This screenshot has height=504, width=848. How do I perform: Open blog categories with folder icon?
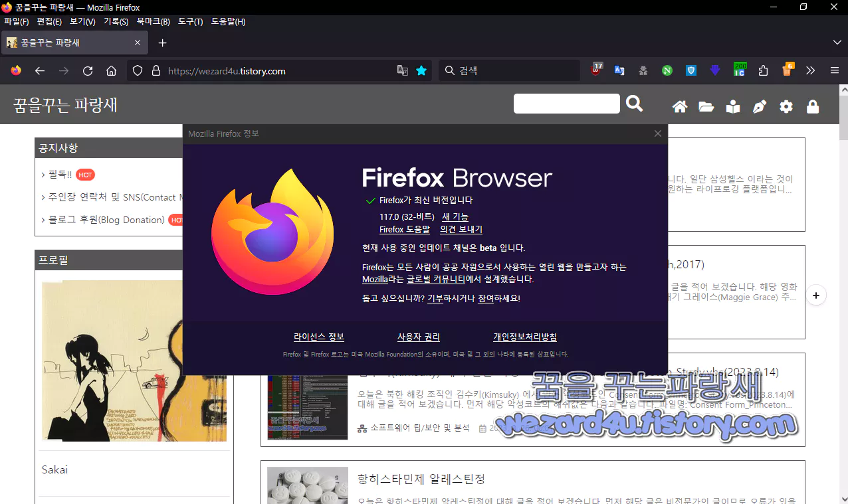coord(706,106)
